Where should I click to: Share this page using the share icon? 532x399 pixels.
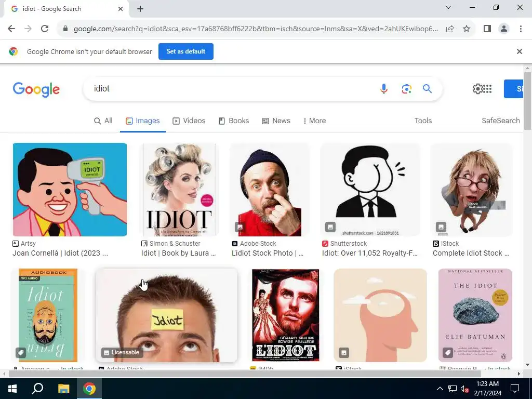pos(450,29)
